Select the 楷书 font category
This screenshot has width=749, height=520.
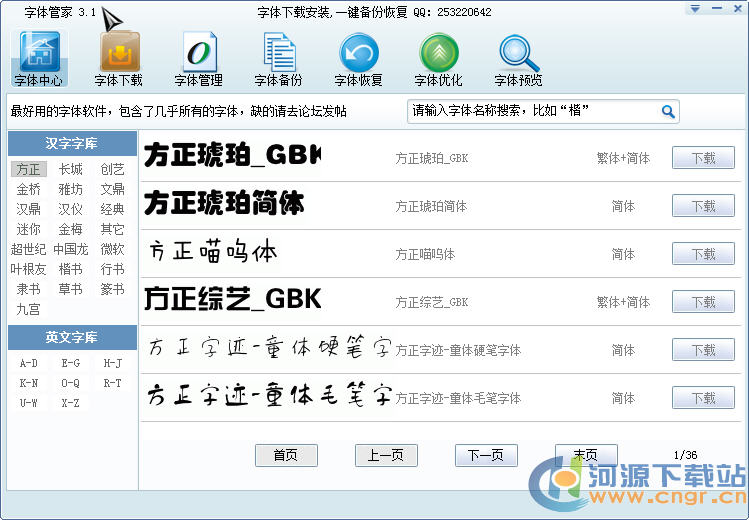click(x=71, y=270)
